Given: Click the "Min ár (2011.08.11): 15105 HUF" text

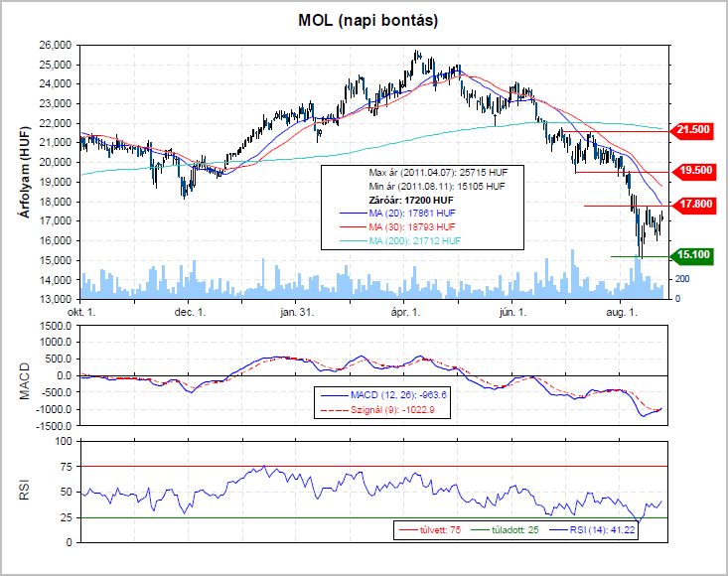Looking at the screenshot, I should (437, 187).
